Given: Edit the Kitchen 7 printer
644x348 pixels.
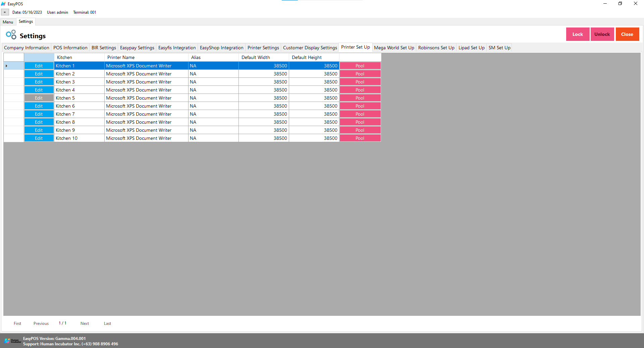Looking at the screenshot, I should click(x=39, y=114).
